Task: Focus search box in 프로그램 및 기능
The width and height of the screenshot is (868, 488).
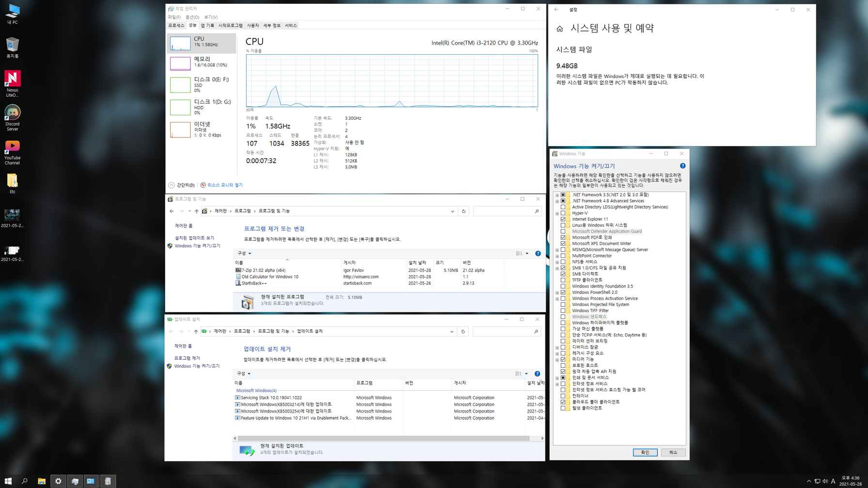Action: click(506, 211)
